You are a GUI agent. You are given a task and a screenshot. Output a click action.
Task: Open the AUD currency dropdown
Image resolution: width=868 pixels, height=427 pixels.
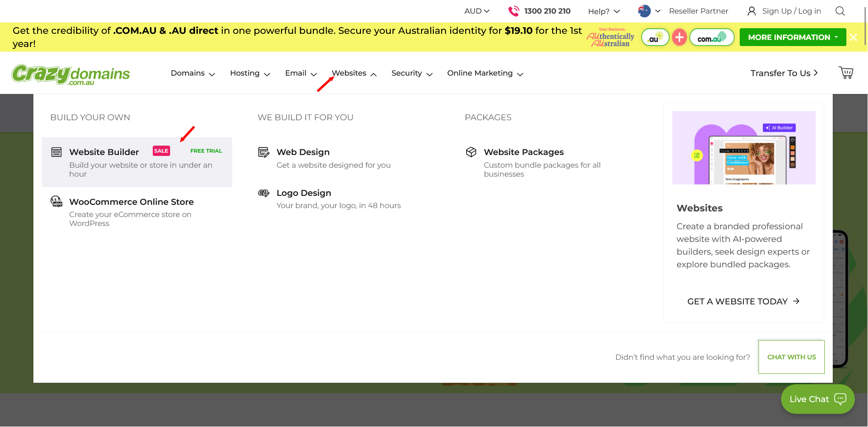pyautogui.click(x=477, y=11)
